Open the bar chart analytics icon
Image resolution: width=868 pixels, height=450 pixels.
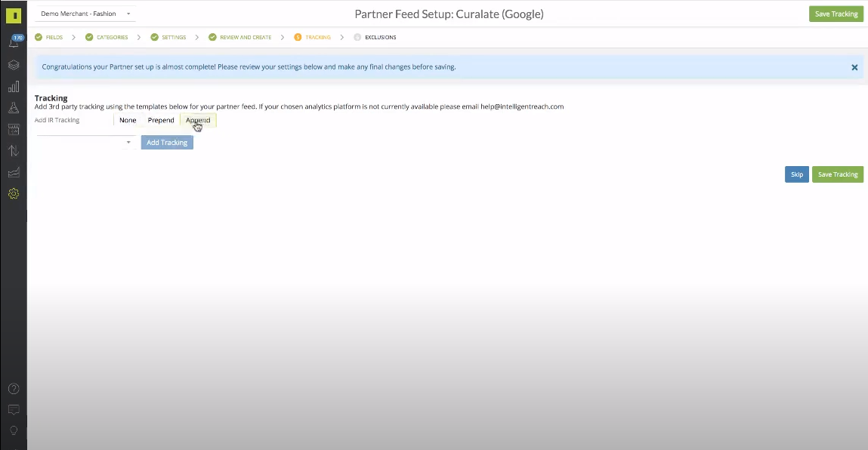pos(13,86)
